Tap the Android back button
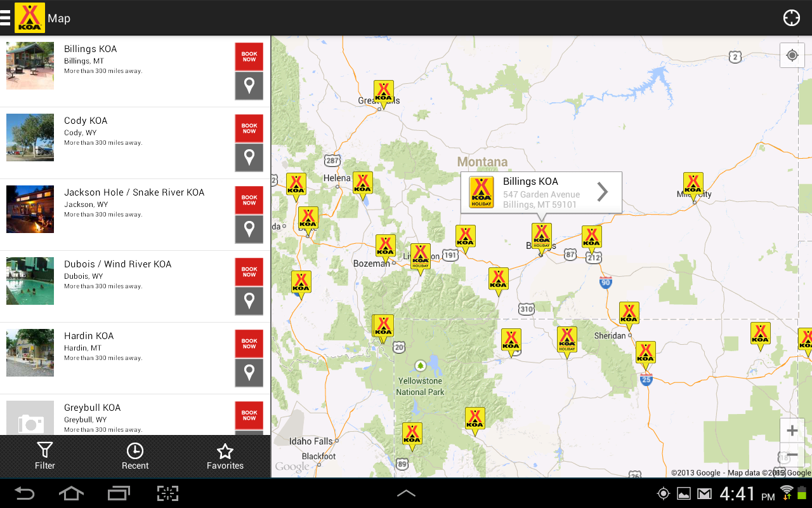The image size is (812, 508). (25, 493)
